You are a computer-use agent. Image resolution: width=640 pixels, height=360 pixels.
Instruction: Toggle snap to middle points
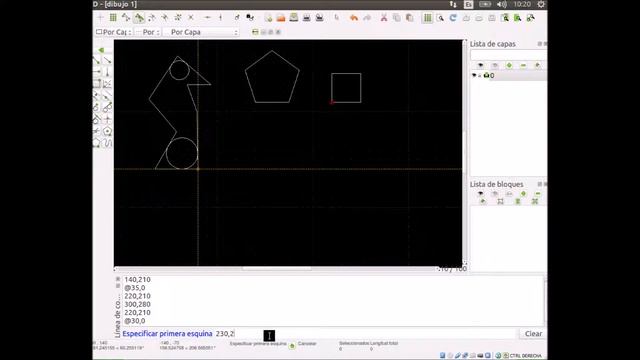(165, 18)
